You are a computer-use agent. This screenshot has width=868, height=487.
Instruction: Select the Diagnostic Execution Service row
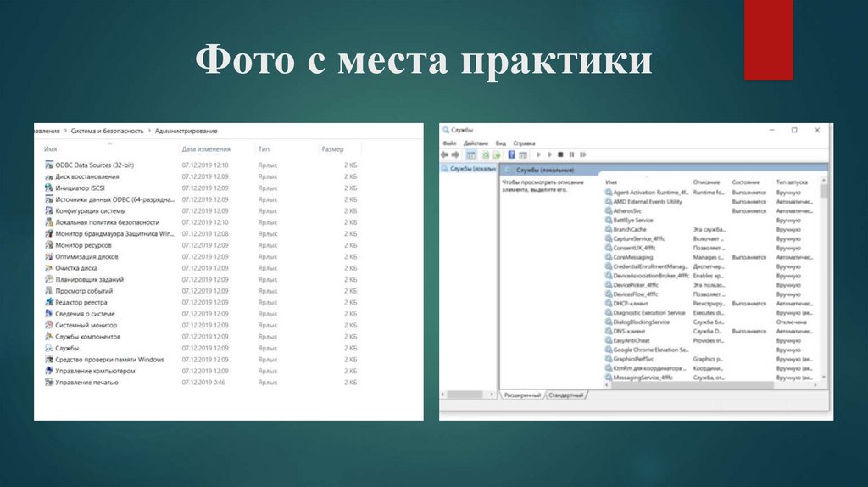click(x=711, y=312)
